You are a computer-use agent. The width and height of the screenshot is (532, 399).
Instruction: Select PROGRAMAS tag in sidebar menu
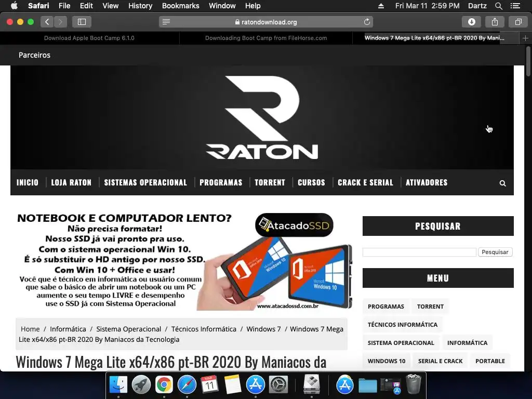[x=386, y=307]
